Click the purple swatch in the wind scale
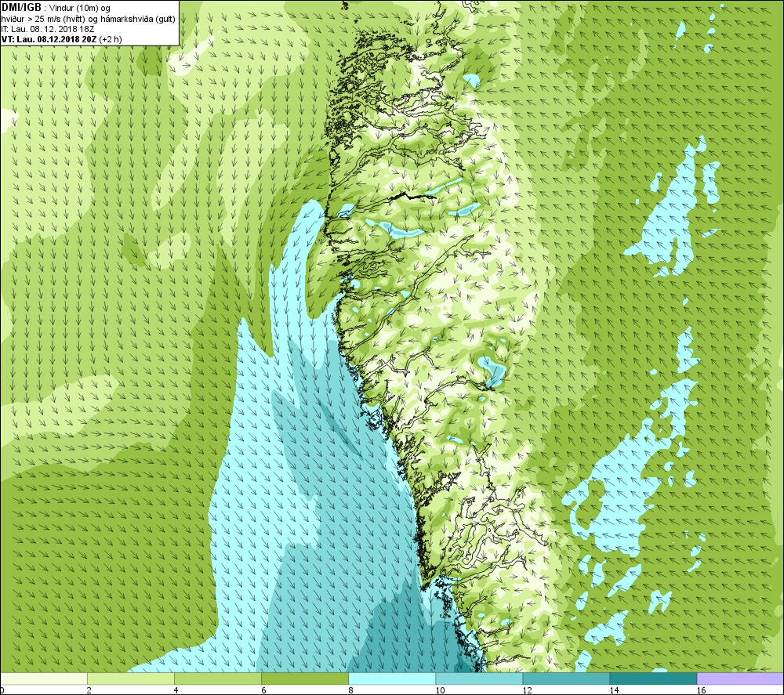Viewport: 784px width, 695px height. [x=740, y=679]
